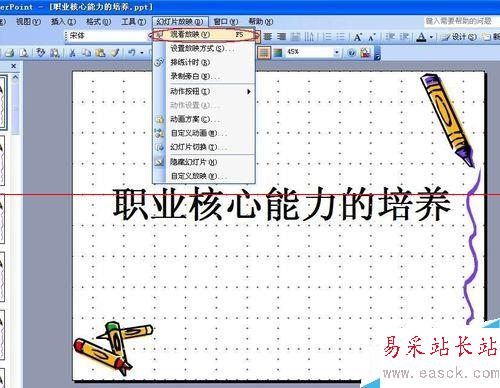The image size is (500, 388).
Task: Click the decrease indent icon
Action: point(390,36)
